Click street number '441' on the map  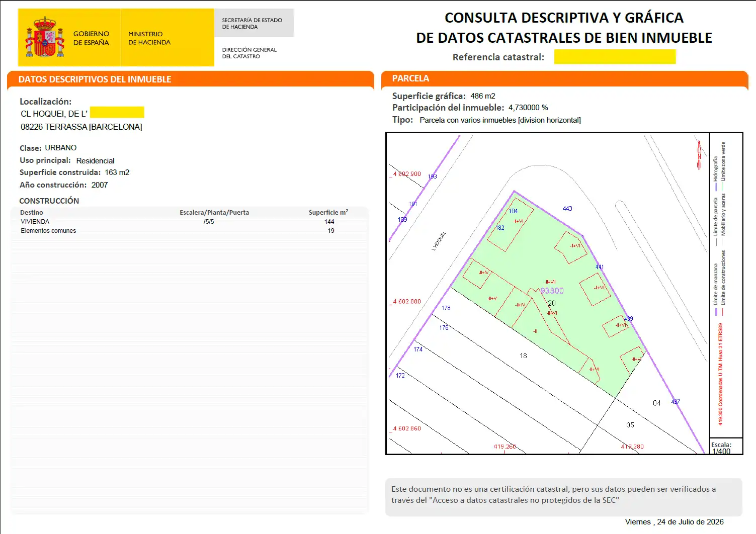click(600, 267)
